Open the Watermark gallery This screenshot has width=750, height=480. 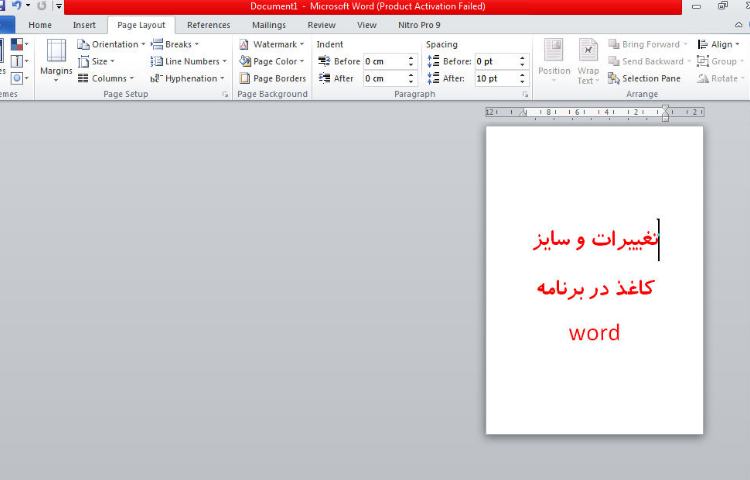tap(272, 44)
